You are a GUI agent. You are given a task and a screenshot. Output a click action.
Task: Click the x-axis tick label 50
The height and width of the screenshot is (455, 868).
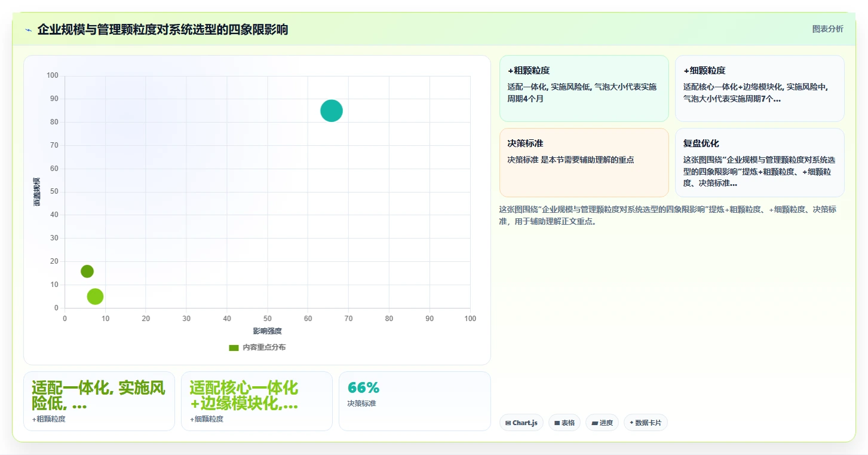click(267, 319)
